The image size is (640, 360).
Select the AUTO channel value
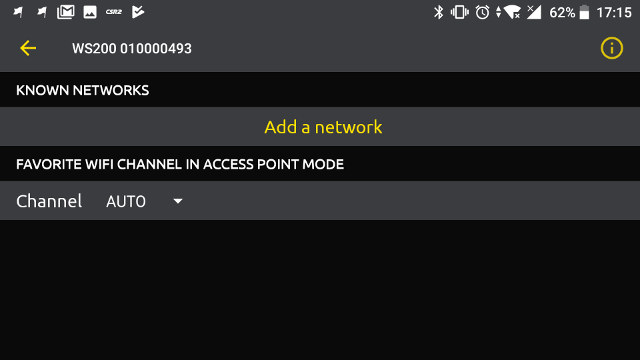tap(126, 201)
